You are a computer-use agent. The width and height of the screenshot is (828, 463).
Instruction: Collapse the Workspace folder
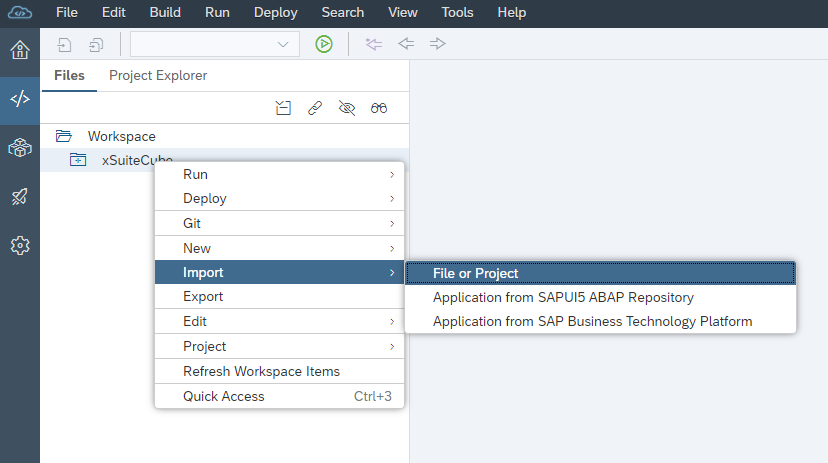(x=64, y=136)
